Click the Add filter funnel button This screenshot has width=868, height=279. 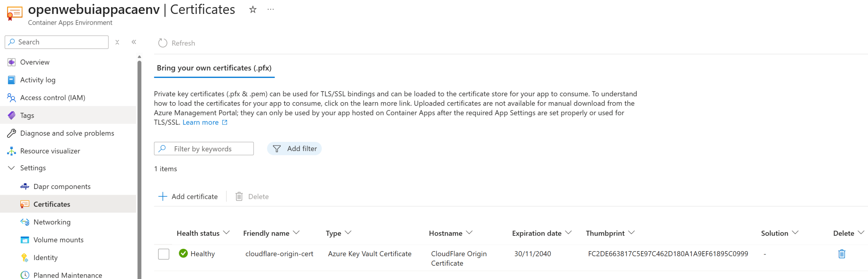[x=294, y=149]
